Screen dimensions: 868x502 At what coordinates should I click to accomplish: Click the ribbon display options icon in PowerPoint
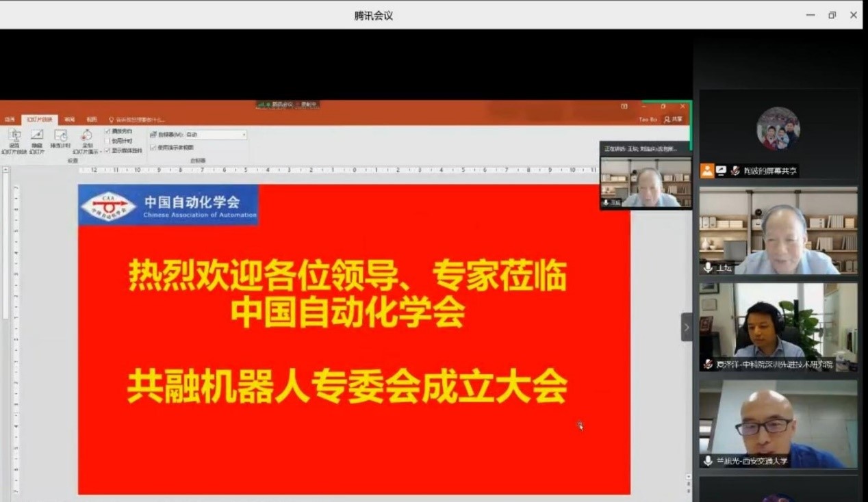pyautogui.click(x=624, y=107)
